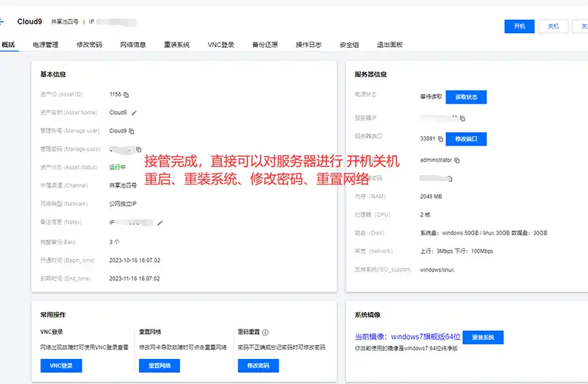
Task: Select the 操作日志 tab
Action: pyautogui.click(x=309, y=45)
